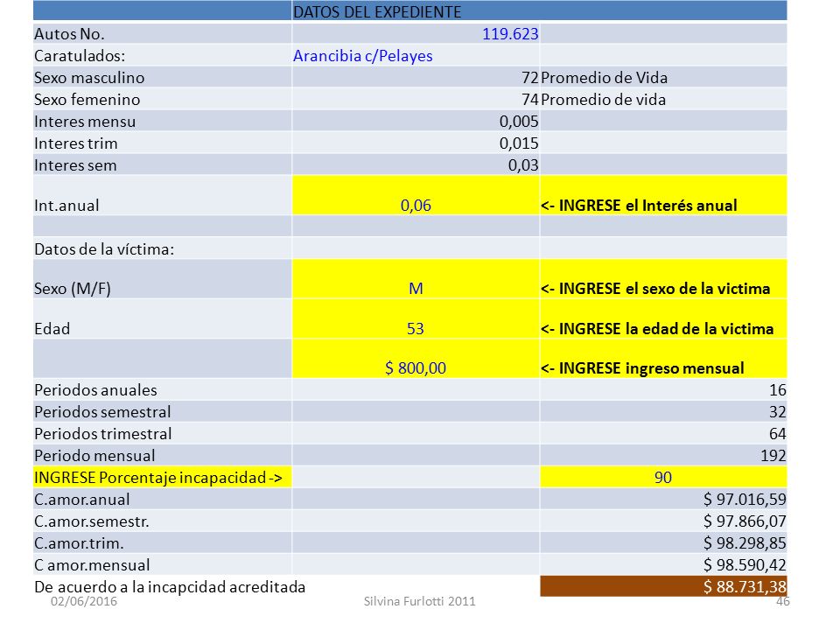The width and height of the screenshot is (840, 630).
Task: Click the value 32 for Periodos semestral
Action: 777,412
